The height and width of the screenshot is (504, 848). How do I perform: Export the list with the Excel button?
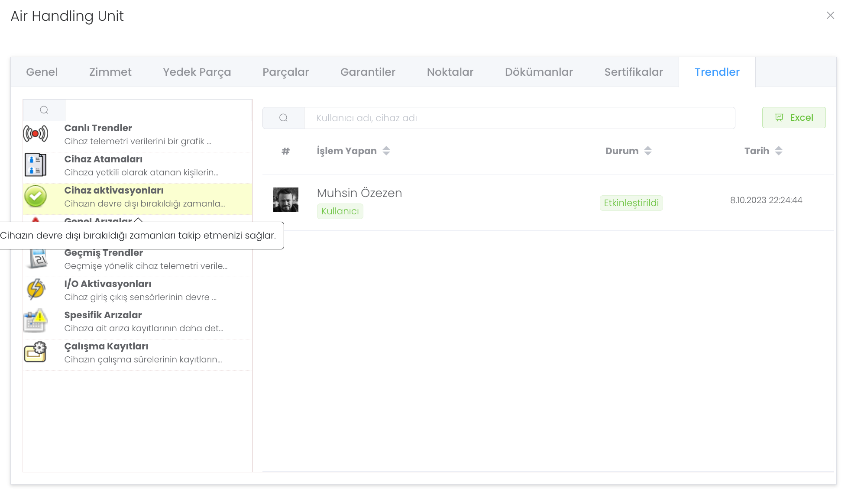tap(793, 118)
